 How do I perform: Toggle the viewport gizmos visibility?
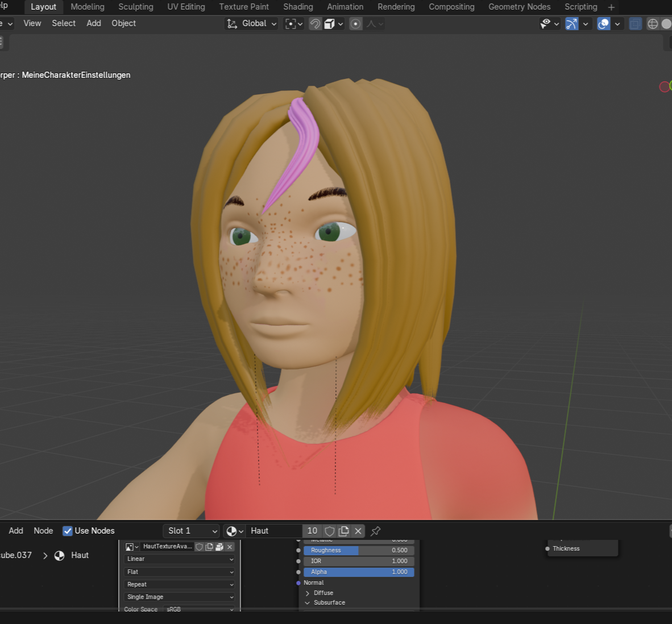coord(570,23)
